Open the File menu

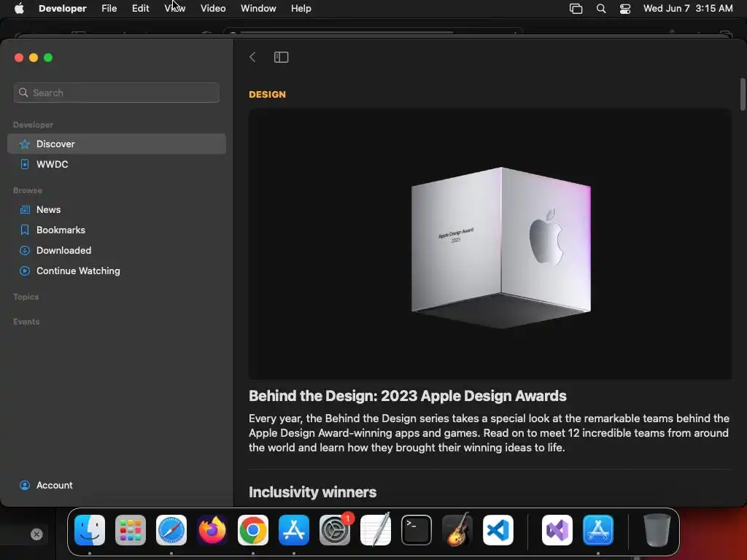(109, 9)
